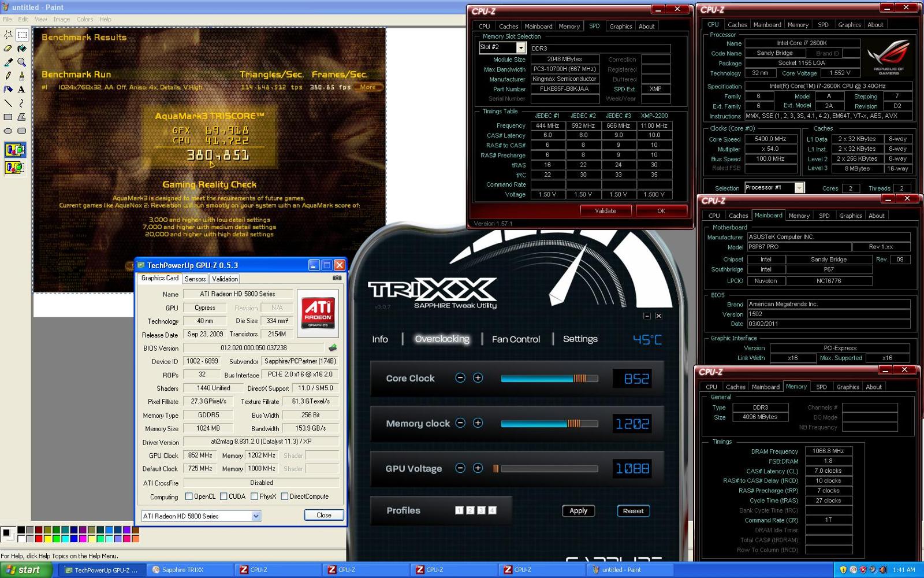This screenshot has width=924, height=578.
Task: Select the Magnifier tool in Paint
Action: (x=22, y=62)
